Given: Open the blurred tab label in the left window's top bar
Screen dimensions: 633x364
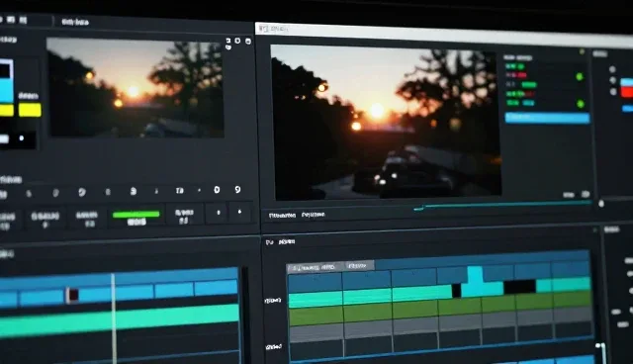Looking at the screenshot, I should point(75,22).
